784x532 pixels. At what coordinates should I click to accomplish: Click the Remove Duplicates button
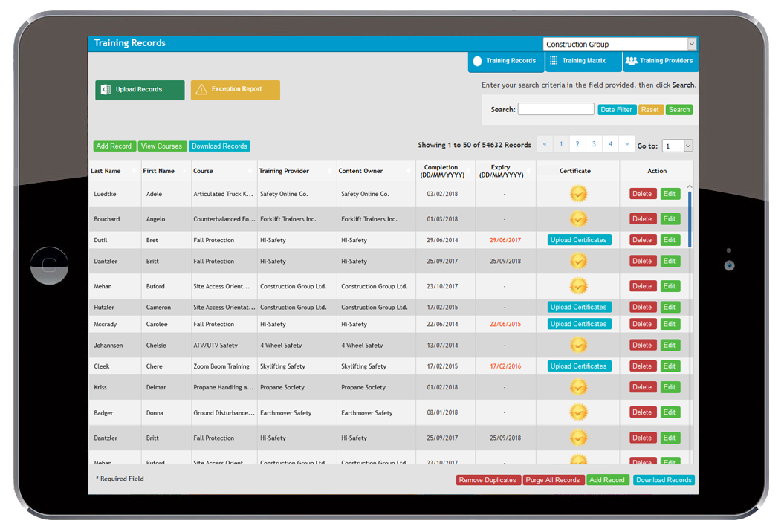(x=488, y=480)
